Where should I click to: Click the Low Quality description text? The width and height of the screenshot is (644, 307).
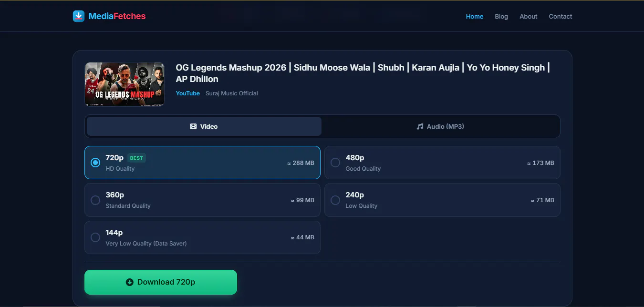pos(362,206)
